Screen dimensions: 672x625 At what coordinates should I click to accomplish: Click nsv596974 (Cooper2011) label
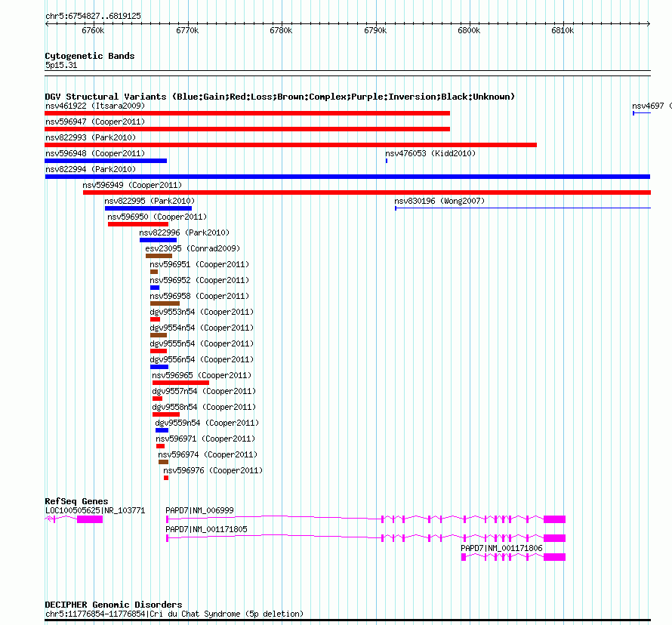click(x=208, y=454)
